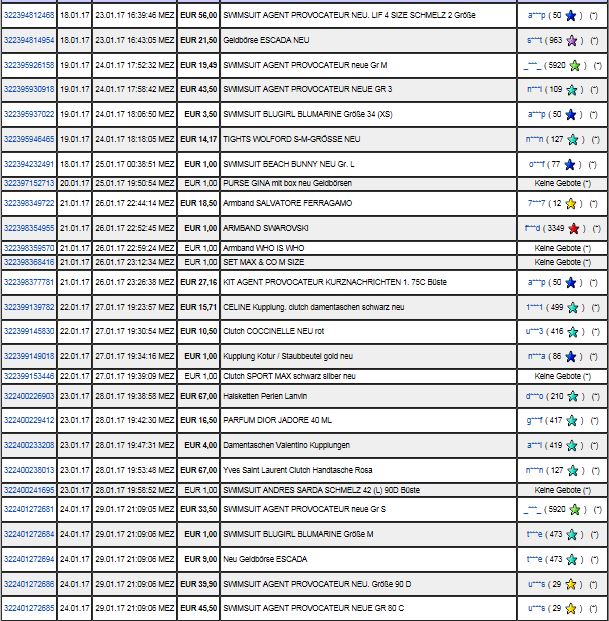Open item link for ARMBAND SWAROVSKI
Viewport: 609px width, 621px height.
[29, 228]
